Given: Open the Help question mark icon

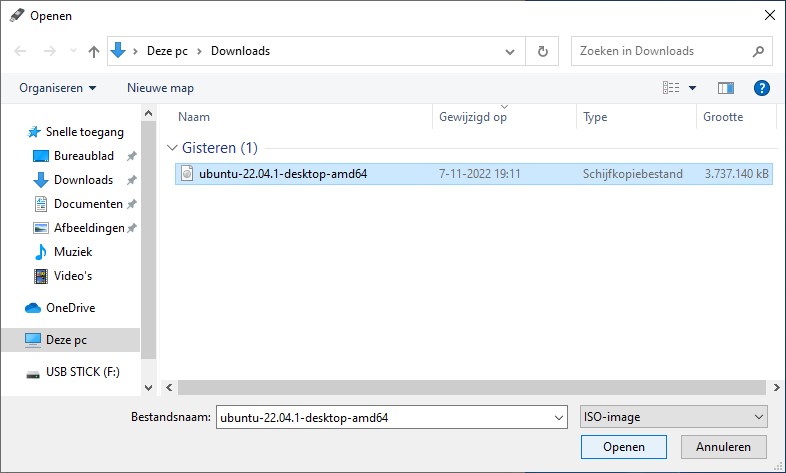Looking at the screenshot, I should tap(761, 88).
